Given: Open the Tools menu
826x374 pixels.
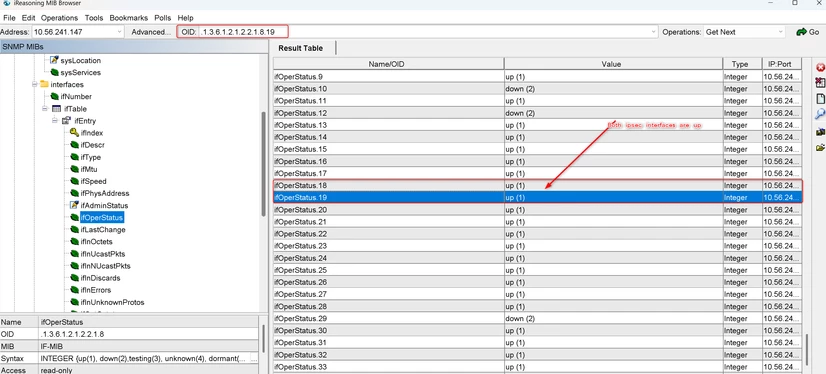Looking at the screenshot, I should coord(94,18).
